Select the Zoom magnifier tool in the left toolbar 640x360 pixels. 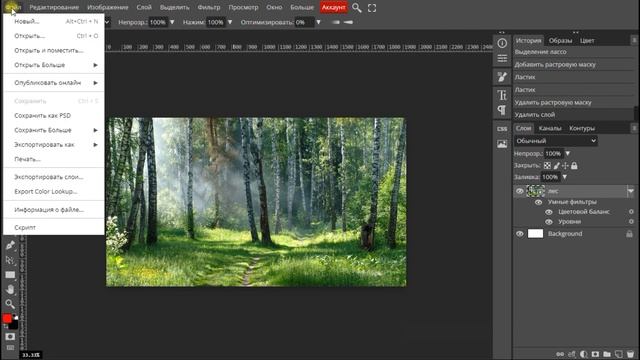(10, 304)
